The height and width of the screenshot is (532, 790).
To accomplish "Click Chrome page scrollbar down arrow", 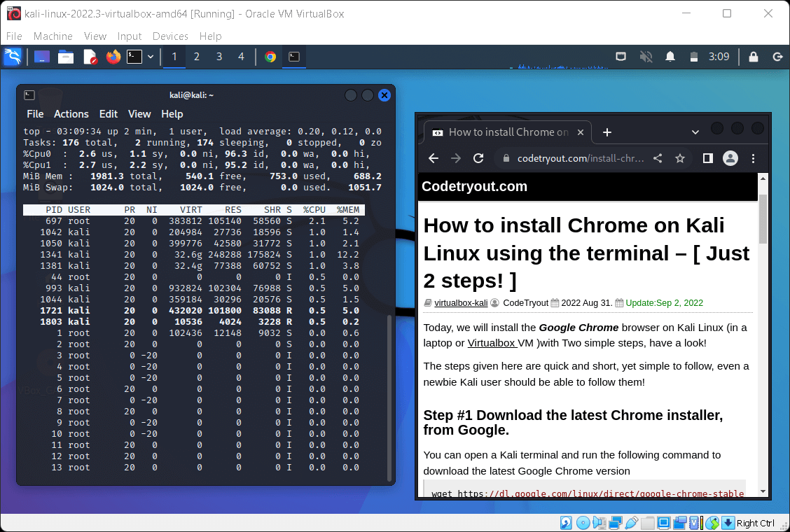I will click(x=763, y=491).
